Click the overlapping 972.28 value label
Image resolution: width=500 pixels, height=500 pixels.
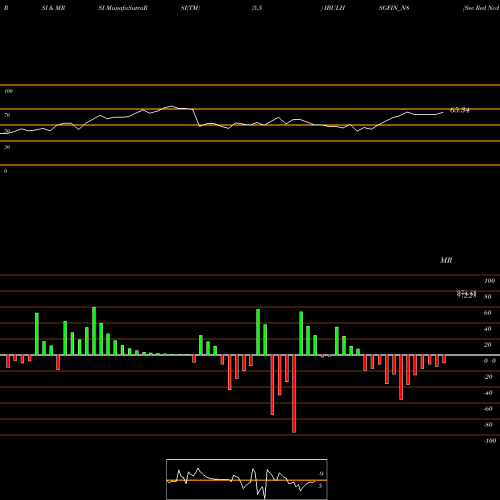(466, 295)
